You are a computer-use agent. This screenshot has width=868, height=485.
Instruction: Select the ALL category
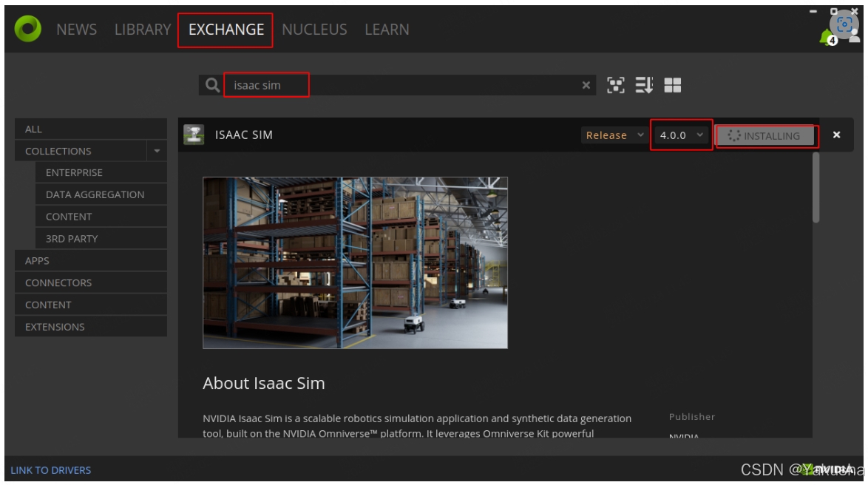pyautogui.click(x=91, y=129)
